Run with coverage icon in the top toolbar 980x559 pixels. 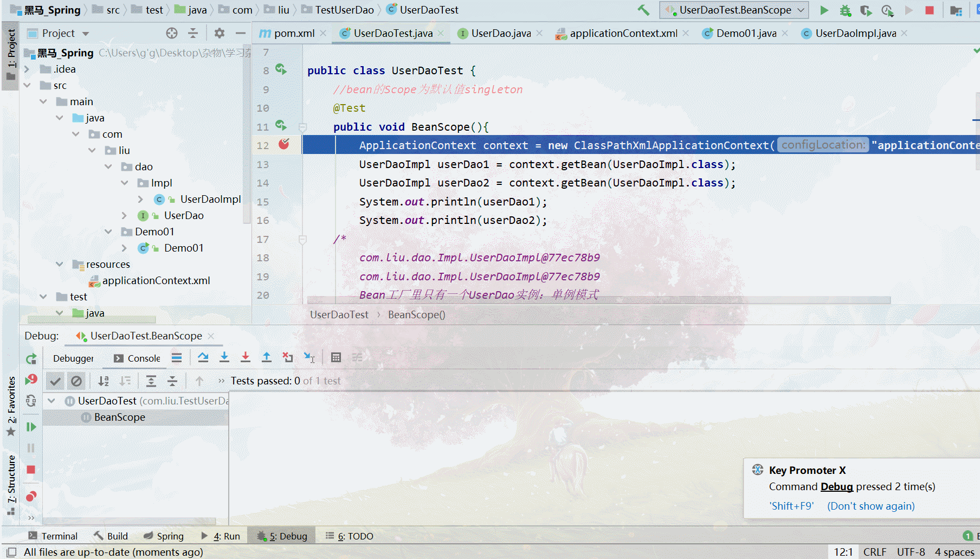click(x=866, y=10)
